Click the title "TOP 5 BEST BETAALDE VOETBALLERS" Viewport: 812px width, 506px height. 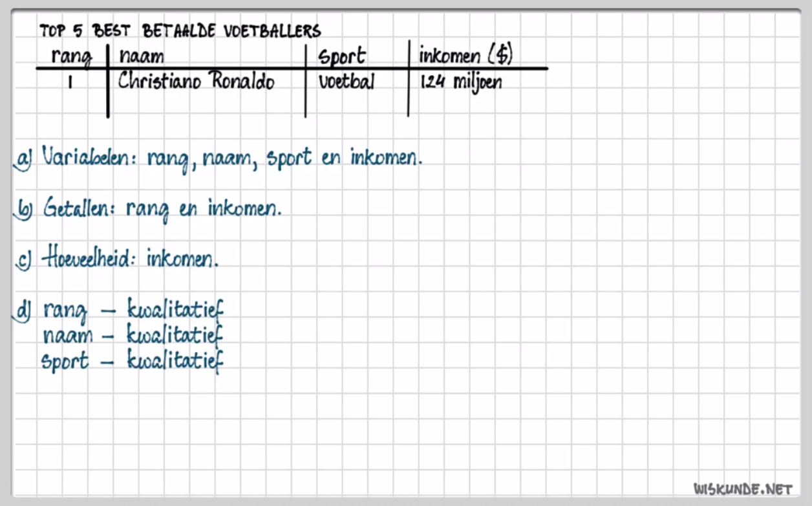180,30
